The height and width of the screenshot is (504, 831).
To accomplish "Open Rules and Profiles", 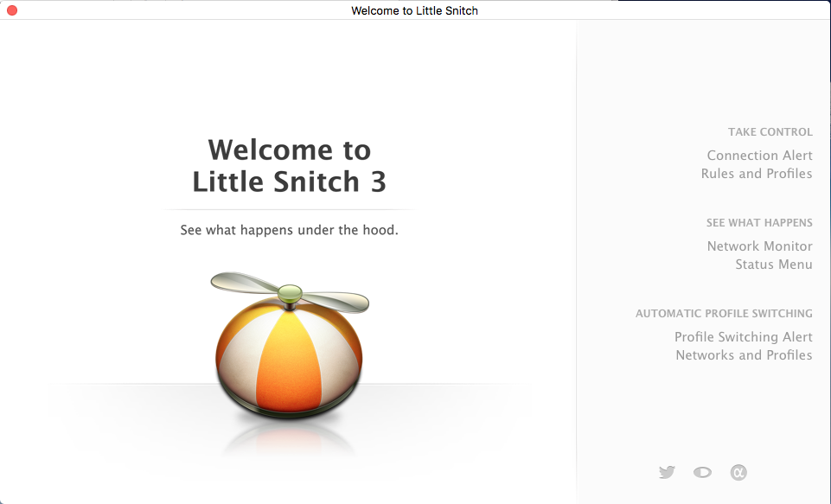I will pos(757,174).
